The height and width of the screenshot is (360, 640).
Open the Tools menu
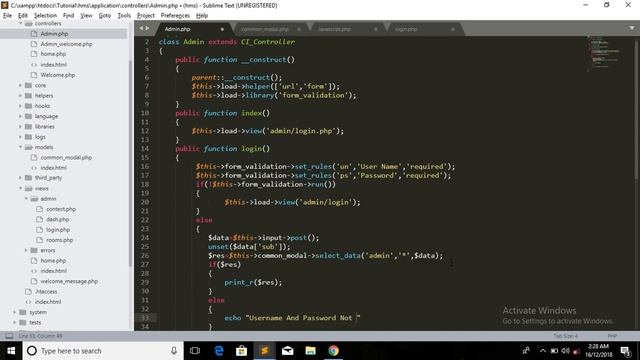124,16
